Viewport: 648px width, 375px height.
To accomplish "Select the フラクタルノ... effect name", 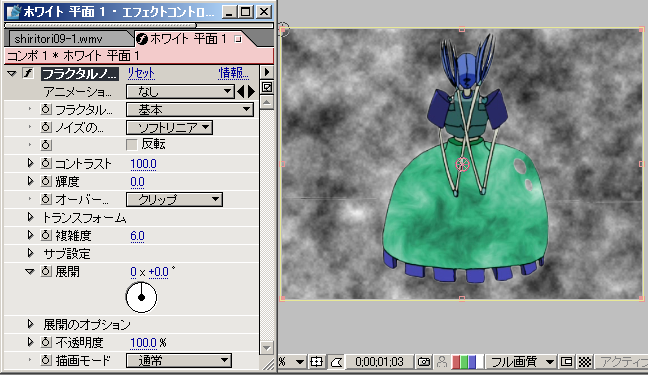I will (79, 74).
